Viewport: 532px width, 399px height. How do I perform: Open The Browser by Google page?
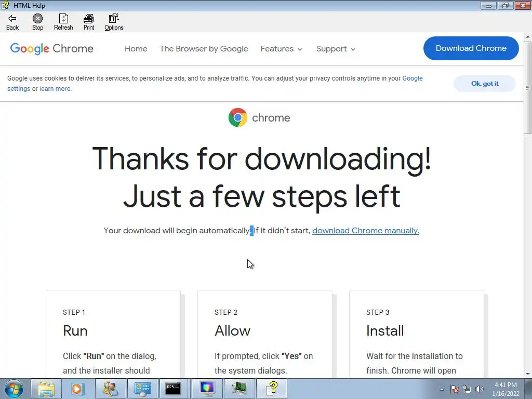(x=204, y=48)
